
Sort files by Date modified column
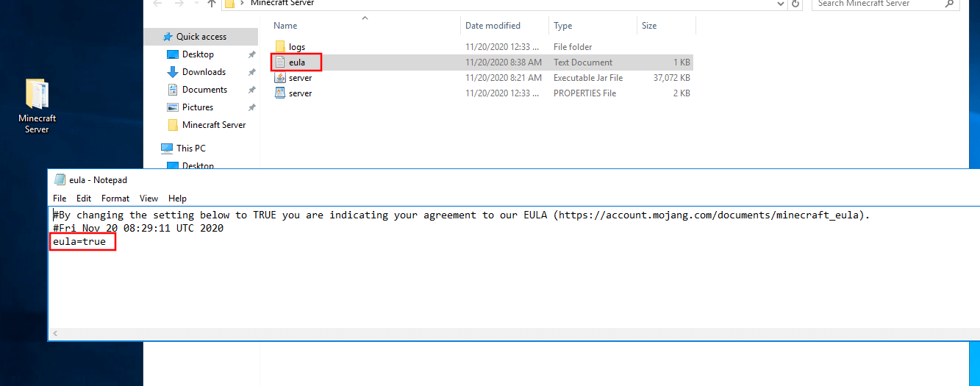(493, 26)
